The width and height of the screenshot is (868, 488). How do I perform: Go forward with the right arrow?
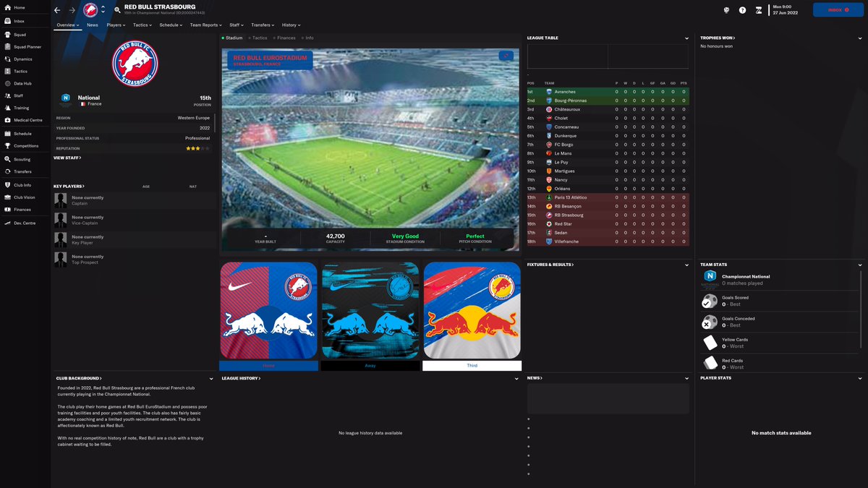click(x=72, y=10)
